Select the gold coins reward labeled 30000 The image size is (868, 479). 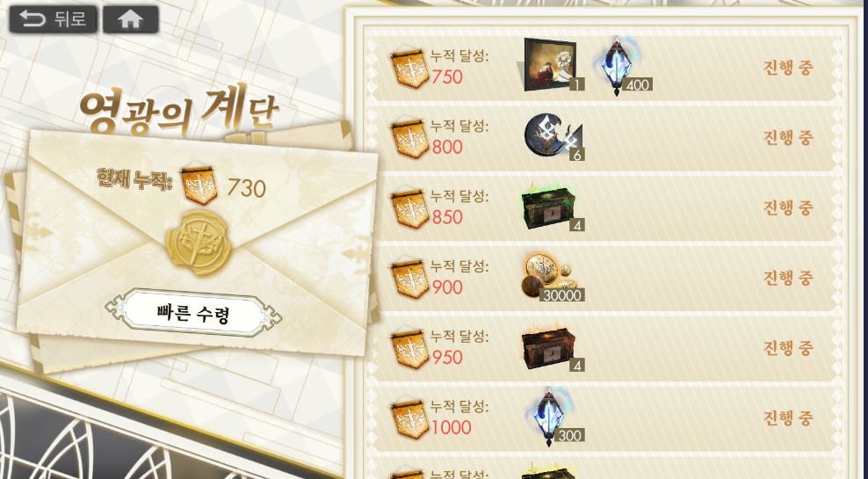point(552,278)
